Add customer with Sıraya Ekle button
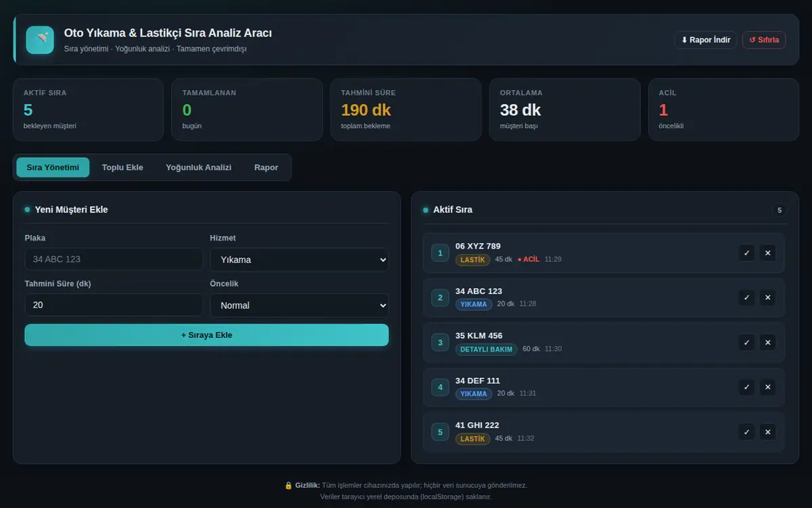Viewport: 812px width, 508px height. [206, 335]
